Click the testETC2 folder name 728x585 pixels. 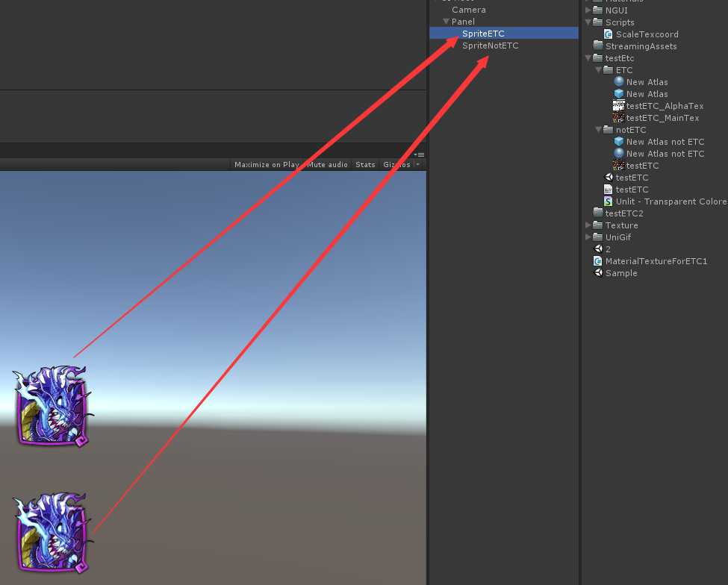point(624,213)
